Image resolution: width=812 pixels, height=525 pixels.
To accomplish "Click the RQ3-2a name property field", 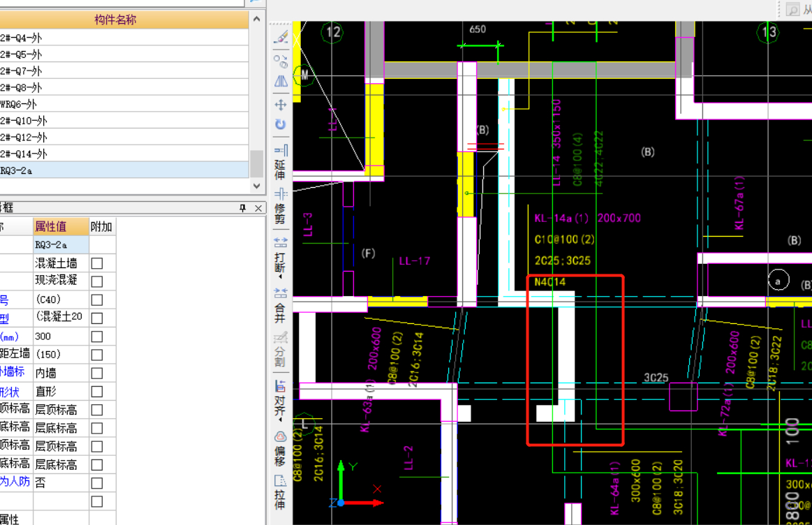I will coord(61,244).
